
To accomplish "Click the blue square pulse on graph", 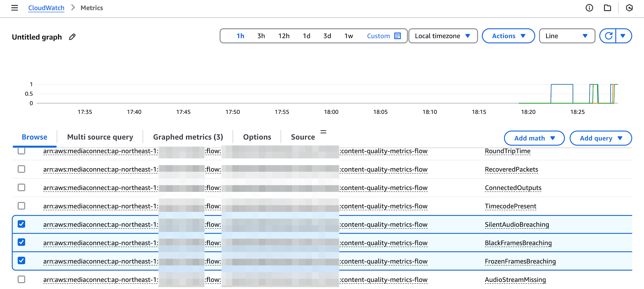I will pyautogui.click(x=562, y=94).
